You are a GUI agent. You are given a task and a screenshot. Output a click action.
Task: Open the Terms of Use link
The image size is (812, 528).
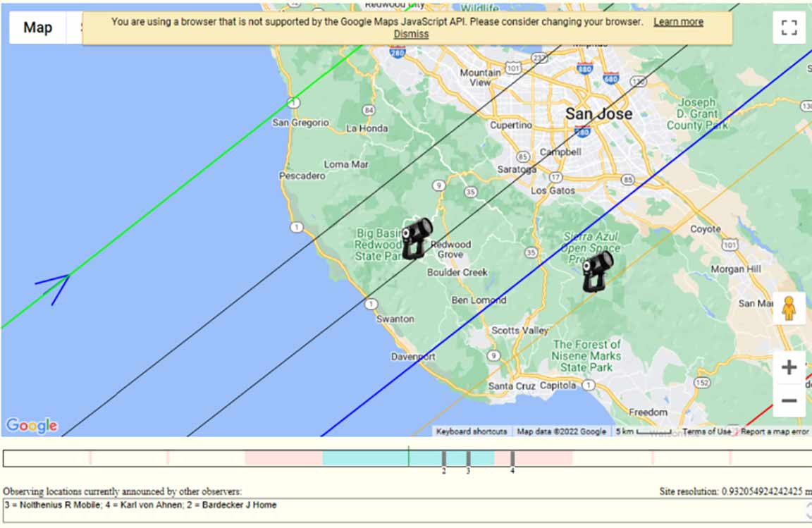[x=706, y=431]
